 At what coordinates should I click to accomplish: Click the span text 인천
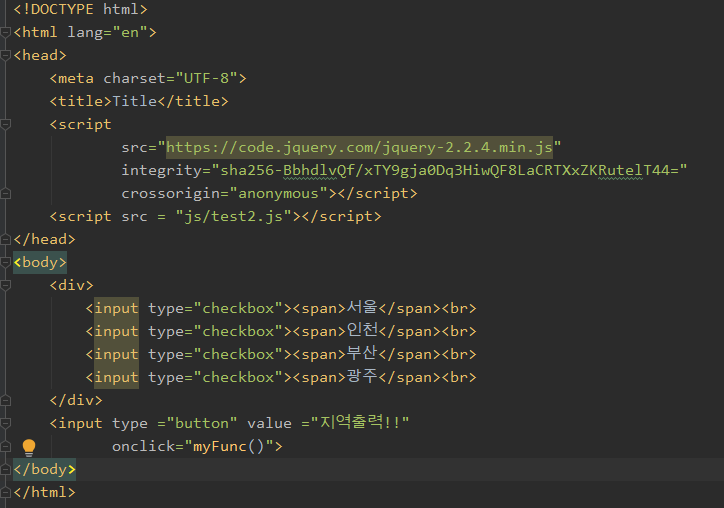tap(362, 330)
